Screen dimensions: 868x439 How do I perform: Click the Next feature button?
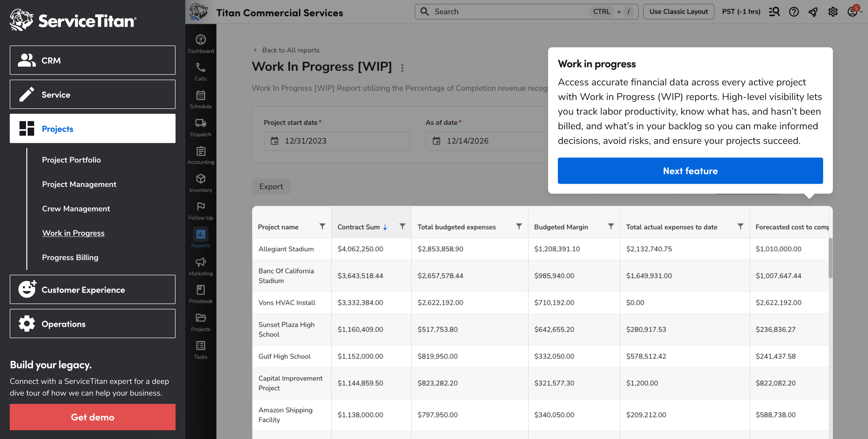click(690, 171)
